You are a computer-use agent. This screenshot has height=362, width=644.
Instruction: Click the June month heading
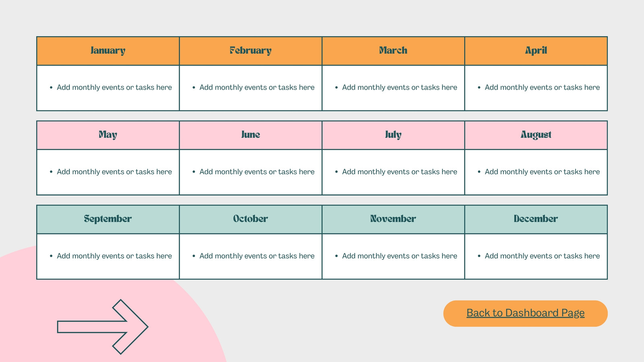(250, 134)
